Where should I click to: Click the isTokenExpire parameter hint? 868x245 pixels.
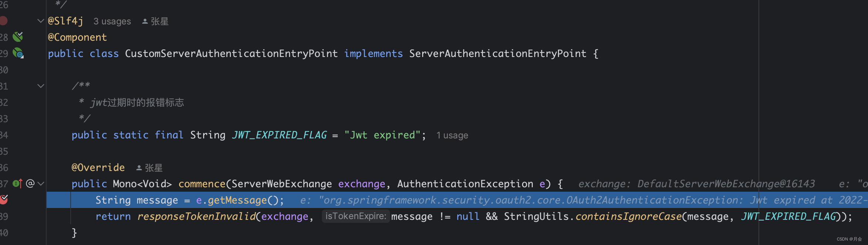coord(355,216)
